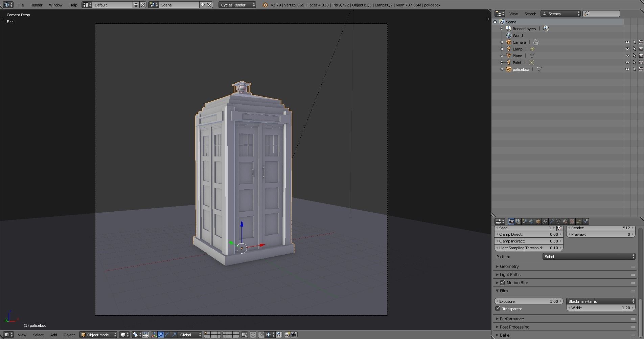644x339 pixels.
Task: Open the Physics properties tab icon
Action: coord(585,221)
